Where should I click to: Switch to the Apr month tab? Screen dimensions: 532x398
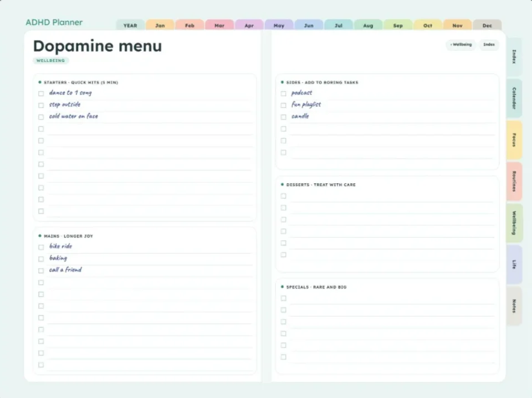tap(249, 25)
